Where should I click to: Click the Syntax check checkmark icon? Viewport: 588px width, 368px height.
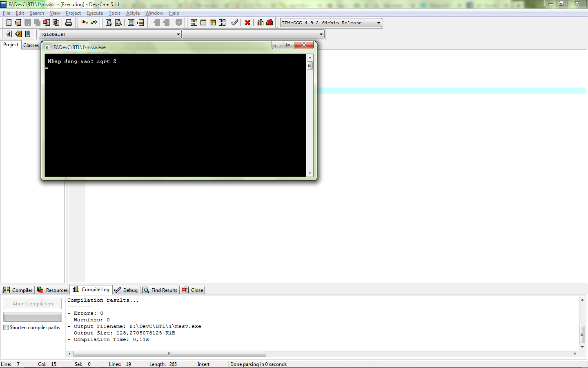coord(235,22)
